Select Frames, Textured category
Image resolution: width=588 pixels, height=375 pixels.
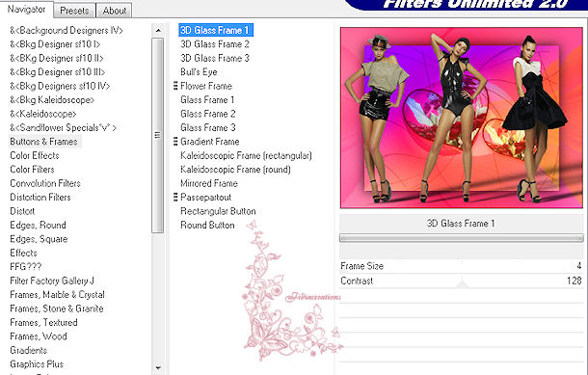[x=44, y=322]
